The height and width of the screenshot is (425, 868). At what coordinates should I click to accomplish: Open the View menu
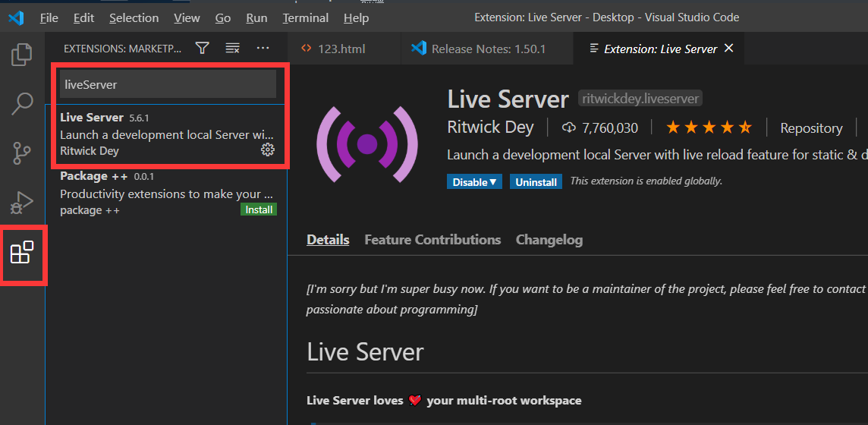187,17
